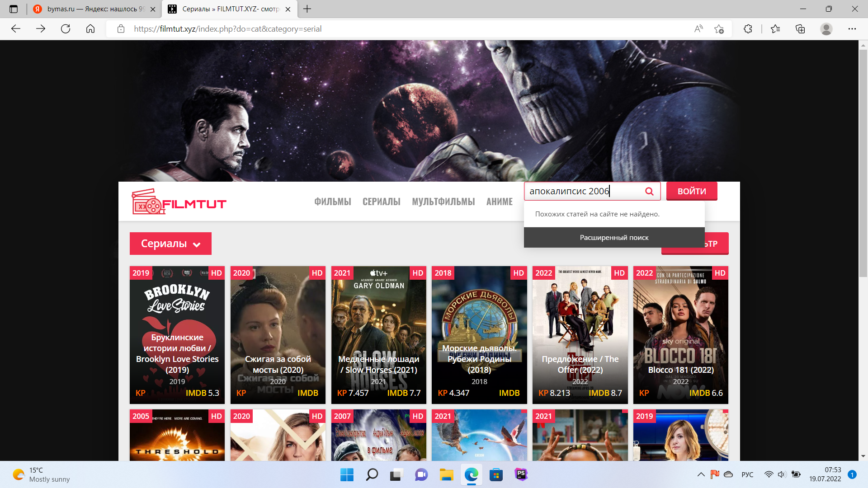
Task: Click the ВОЙТИ login button
Action: (691, 191)
